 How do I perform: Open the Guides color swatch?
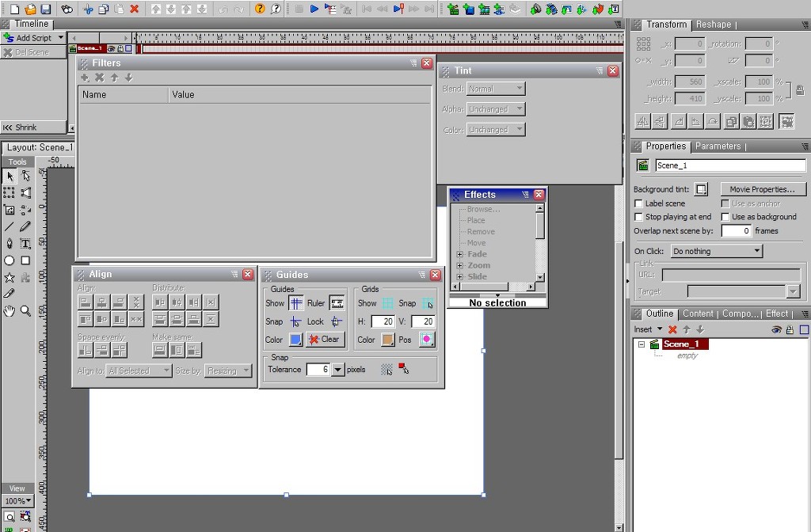point(295,340)
